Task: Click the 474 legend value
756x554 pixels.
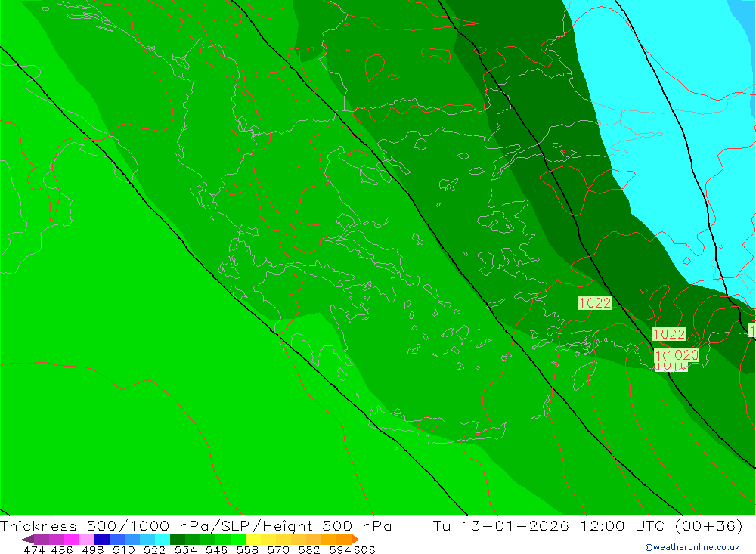Action: pos(35,549)
